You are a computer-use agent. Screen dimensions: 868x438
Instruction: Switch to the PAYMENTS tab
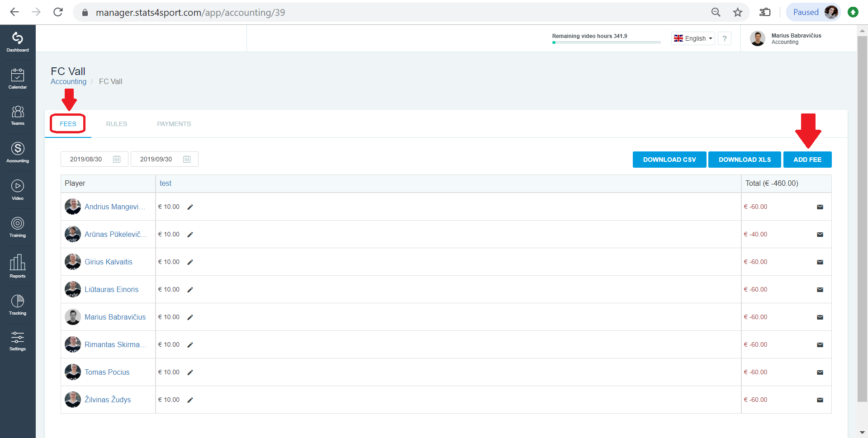click(174, 124)
